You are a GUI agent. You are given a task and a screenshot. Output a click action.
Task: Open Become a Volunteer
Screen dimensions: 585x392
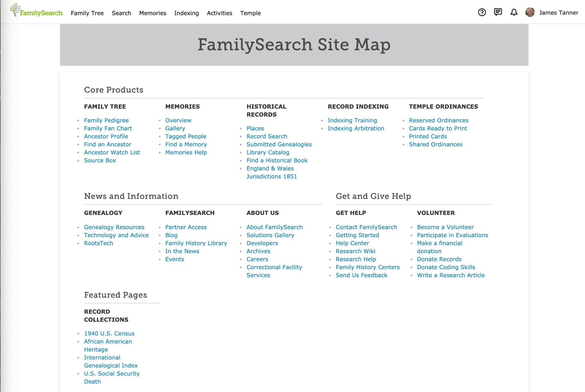445,227
